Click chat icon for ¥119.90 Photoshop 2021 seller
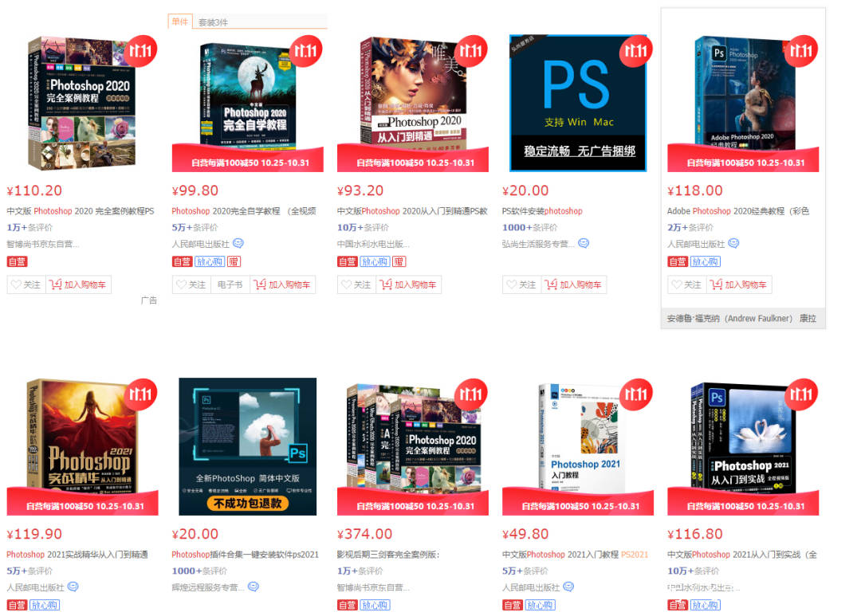Screen dimensions: 861x616 coord(73,587)
